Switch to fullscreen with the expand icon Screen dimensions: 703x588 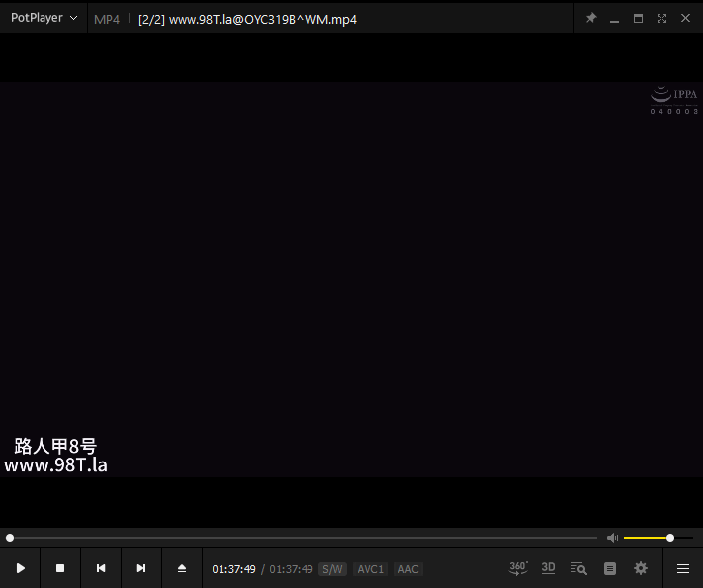pos(661,18)
